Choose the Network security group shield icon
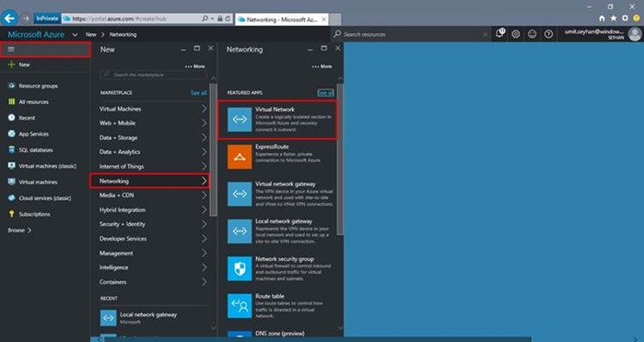The height and width of the screenshot is (342, 644). pyautogui.click(x=240, y=268)
